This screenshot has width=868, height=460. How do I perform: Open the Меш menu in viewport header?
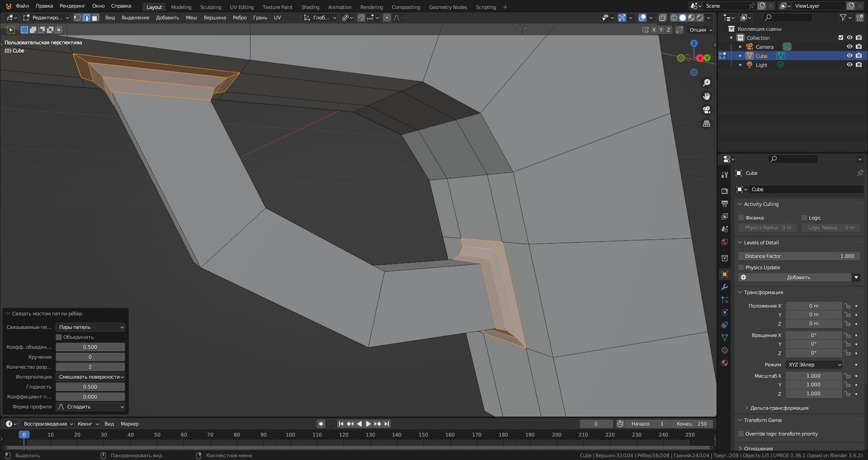click(x=191, y=18)
